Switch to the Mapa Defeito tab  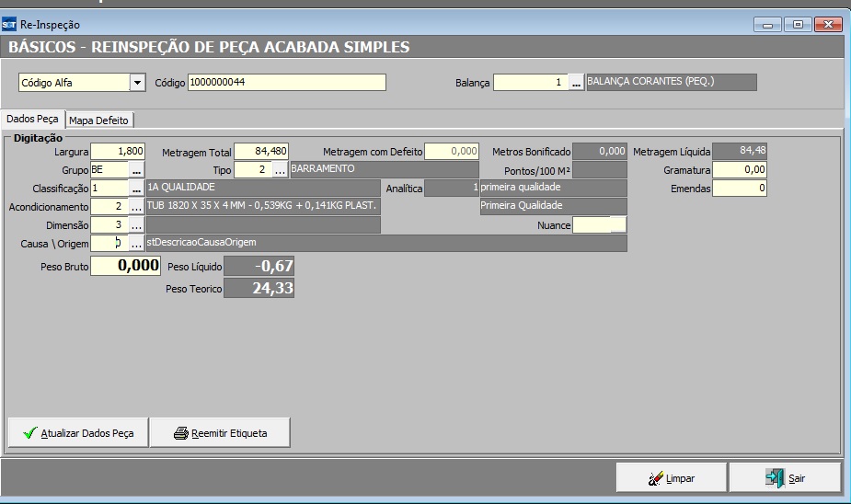coord(100,120)
